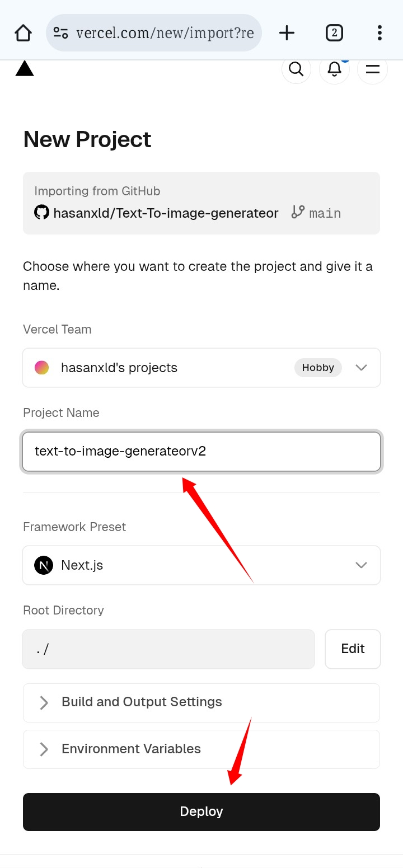Open the Framework Preset dropdown
403x868 pixels.
point(201,565)
